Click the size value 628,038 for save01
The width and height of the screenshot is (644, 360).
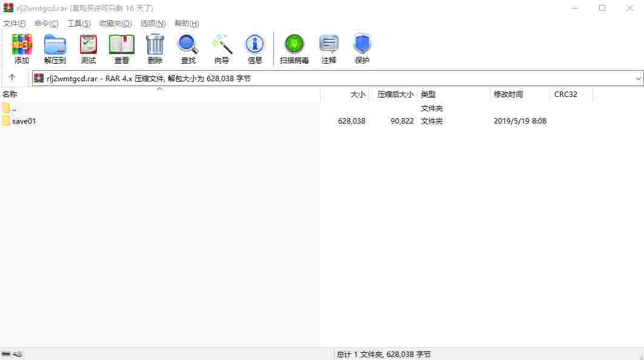351,121
